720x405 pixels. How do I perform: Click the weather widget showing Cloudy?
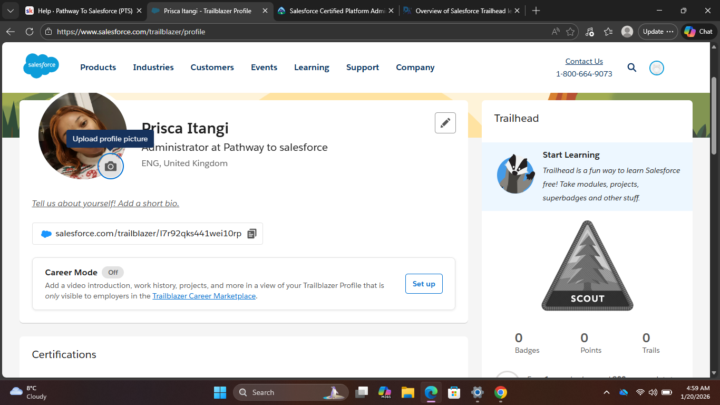click(x=28, y=393)
